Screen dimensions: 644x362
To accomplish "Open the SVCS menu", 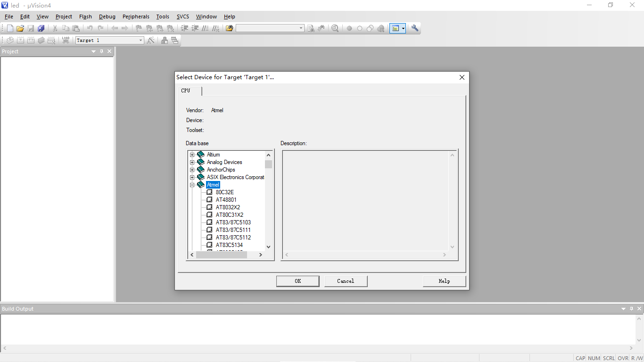I will [x=183, y=16].
